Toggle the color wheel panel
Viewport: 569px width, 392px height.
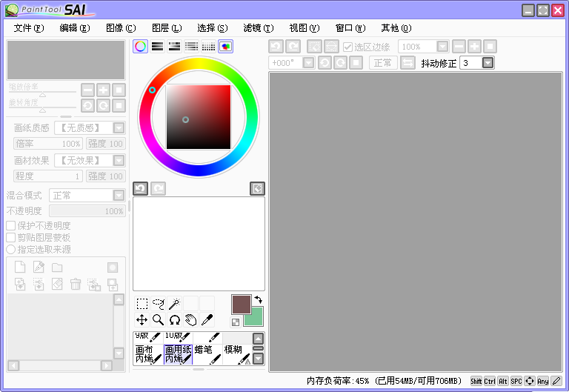(x=141, y=47)
